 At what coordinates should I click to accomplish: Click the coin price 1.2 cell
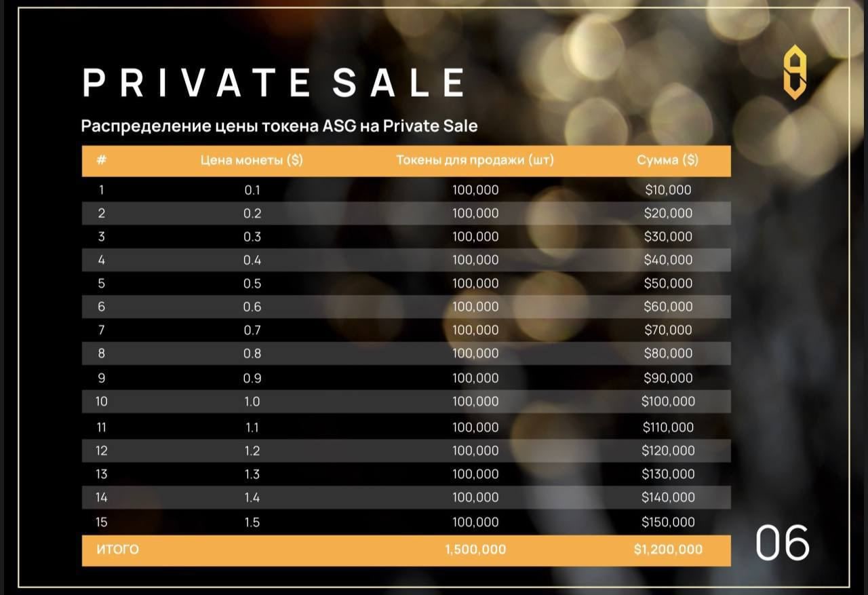click(x=252, y=451)
